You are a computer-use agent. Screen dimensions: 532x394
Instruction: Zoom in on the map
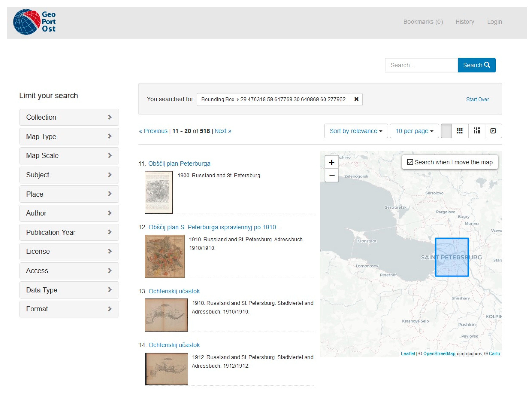[332, 162]
